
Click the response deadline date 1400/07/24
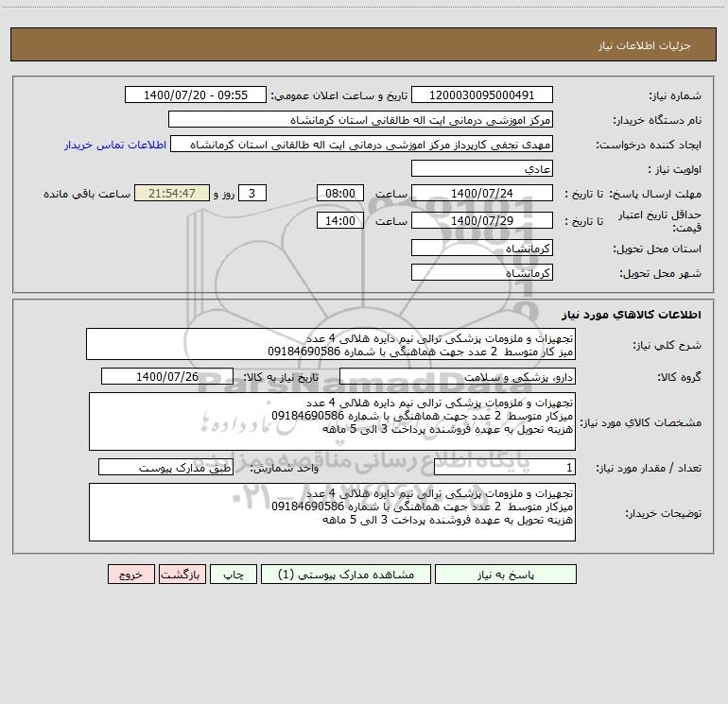tap(482, 193)
